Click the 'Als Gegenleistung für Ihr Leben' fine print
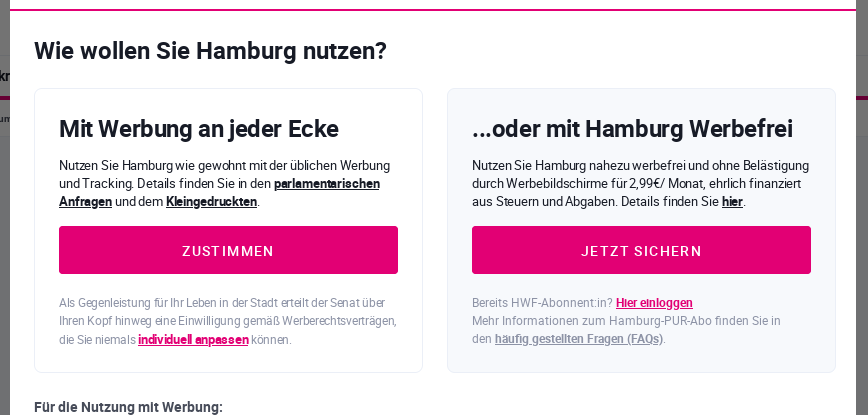The height and width of the screenshot is (415, 868). [228, 321]
